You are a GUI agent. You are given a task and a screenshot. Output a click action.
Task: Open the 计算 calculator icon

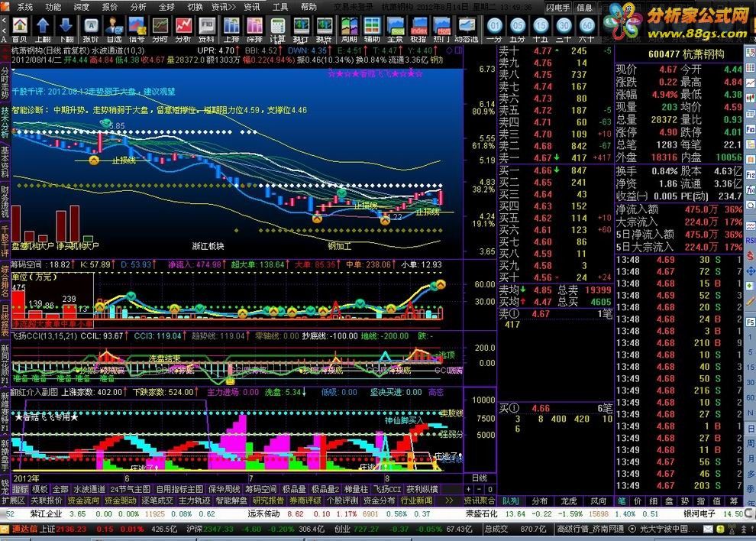[x=278, y=30]
